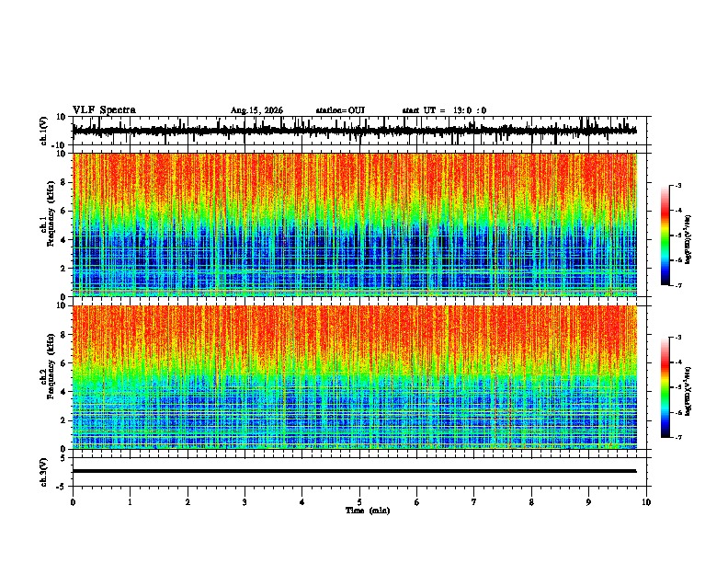Click the "Time (min)" axis label
Viewport: 728px width, 563px height.
pos(368,511)
